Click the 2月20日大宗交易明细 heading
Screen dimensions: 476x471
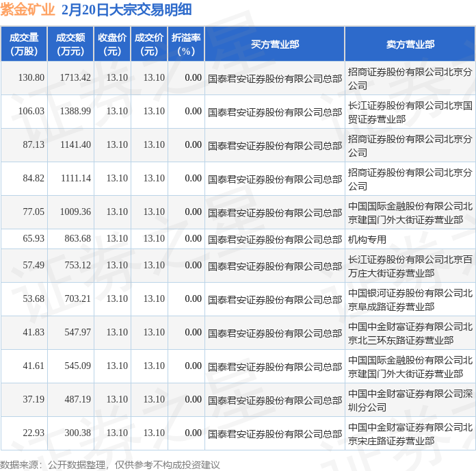coord(127,10)
